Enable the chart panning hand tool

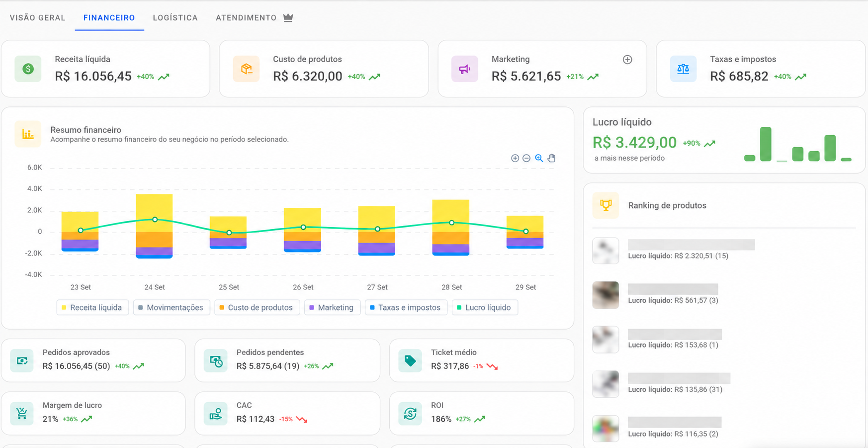click(x=551, y=158)
